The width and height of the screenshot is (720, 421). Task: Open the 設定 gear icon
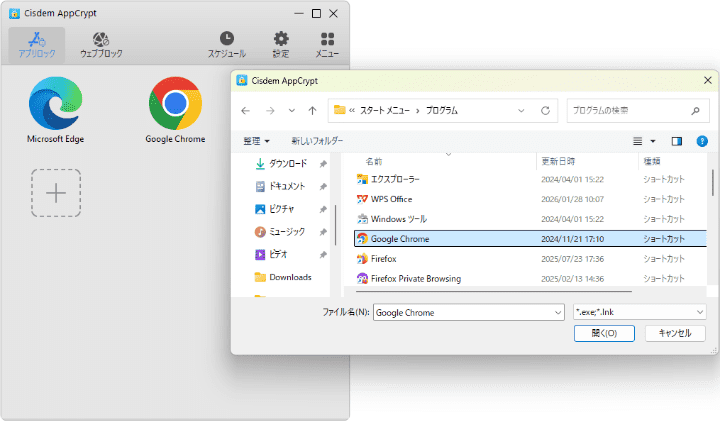pos(281,44)
